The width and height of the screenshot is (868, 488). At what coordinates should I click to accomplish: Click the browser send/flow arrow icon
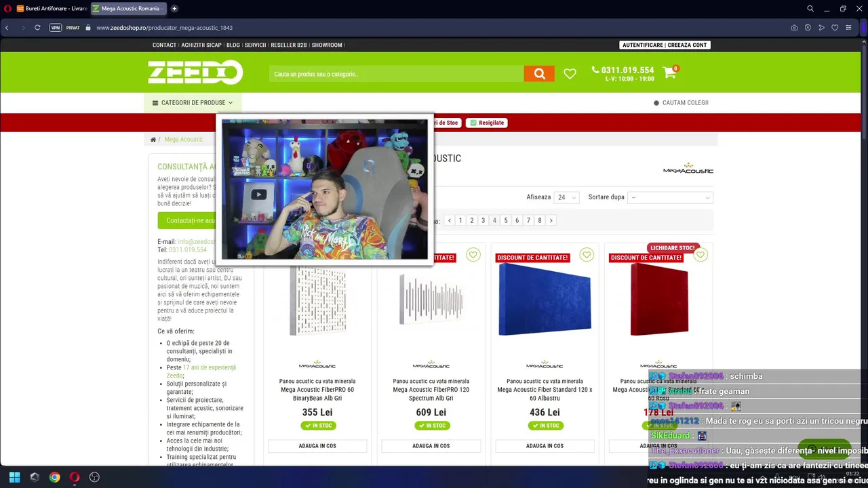pyautogui.click(x=821, y=28)
